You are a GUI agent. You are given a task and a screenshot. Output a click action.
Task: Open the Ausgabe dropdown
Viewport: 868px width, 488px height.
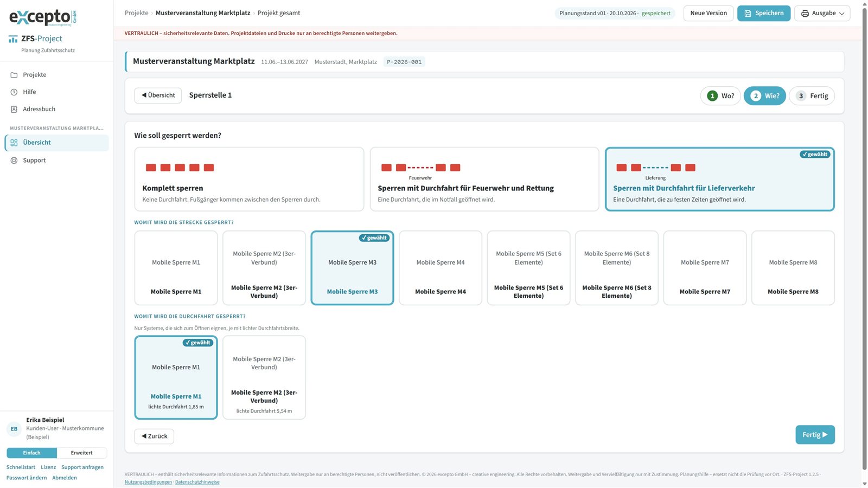(822, 13)
